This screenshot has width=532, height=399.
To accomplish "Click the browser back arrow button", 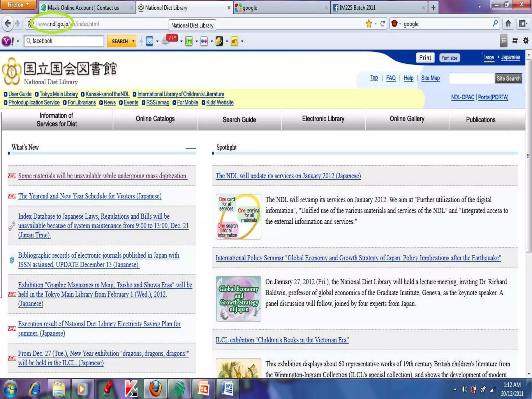I will [x=8, y=24].
